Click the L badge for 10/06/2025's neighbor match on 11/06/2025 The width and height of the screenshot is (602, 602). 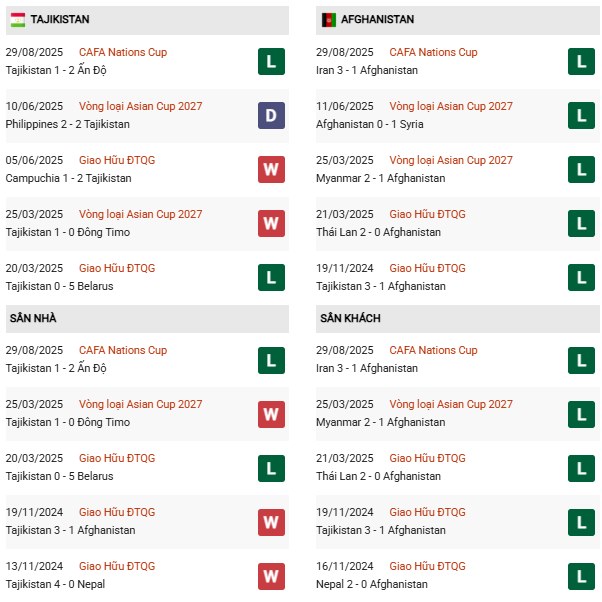point(581,115)
